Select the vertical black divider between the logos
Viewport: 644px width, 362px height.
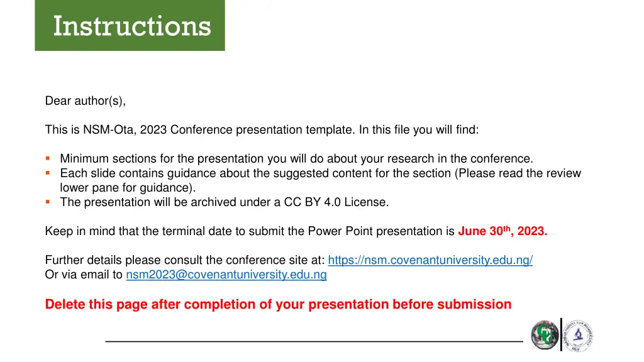pos(561,334)
